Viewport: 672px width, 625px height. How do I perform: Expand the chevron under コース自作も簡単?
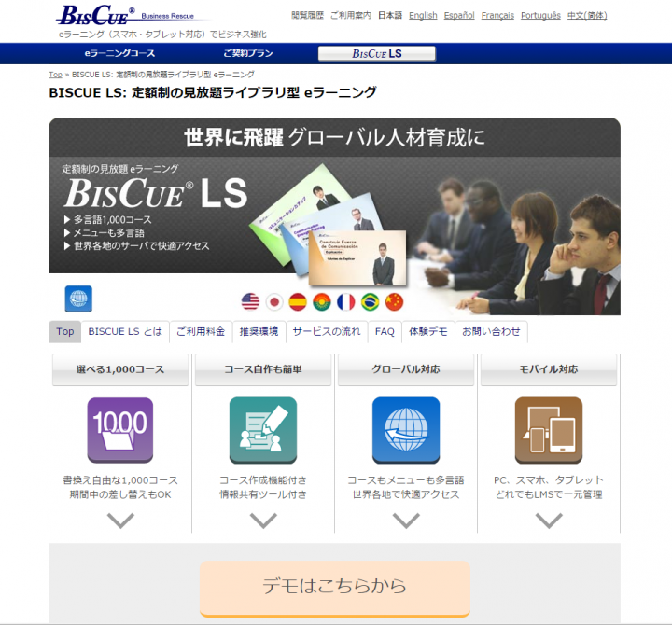point(263,521)
